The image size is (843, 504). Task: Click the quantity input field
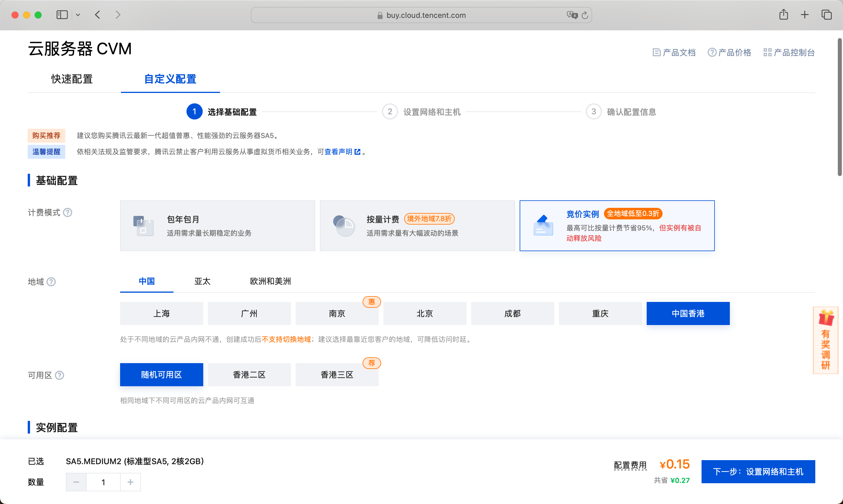[103, 482]
